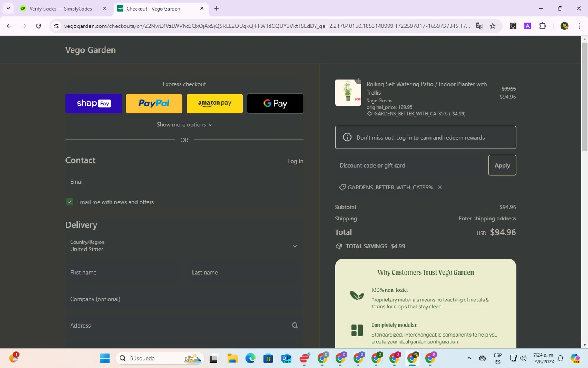Go back to the previous page
This screenshot has width=588, height=368.
[x=9, y=26]
